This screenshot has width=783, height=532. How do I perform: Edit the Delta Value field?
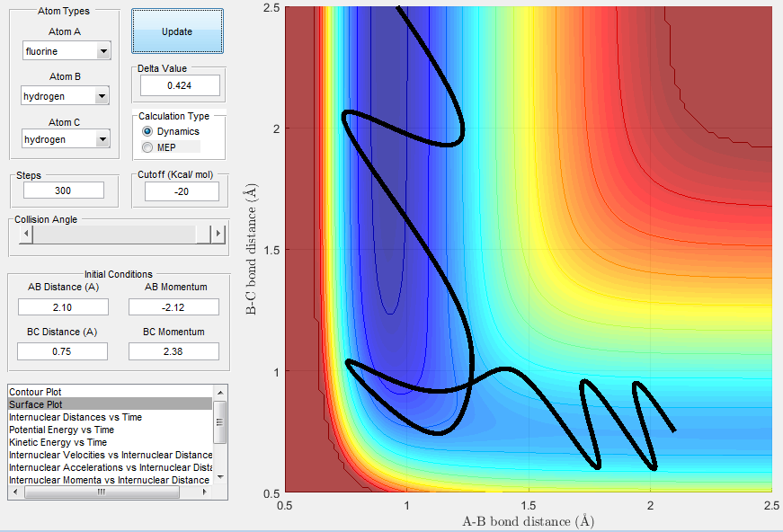[180, 85]
